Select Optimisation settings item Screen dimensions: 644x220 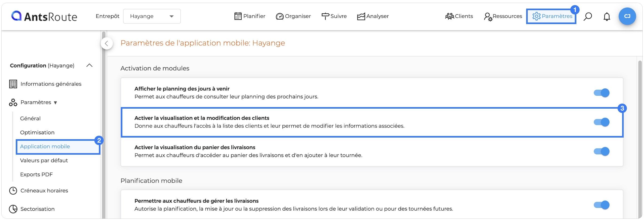[37, 132]
